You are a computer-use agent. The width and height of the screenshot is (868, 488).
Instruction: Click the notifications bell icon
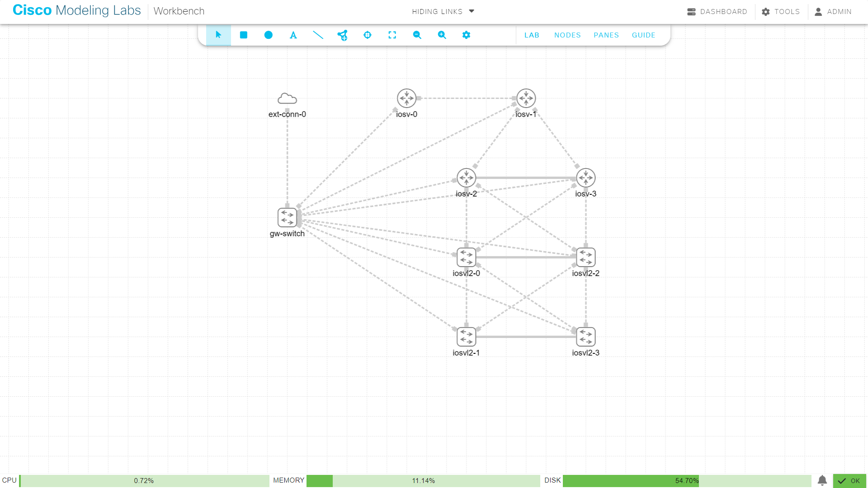tap(822, 481)
